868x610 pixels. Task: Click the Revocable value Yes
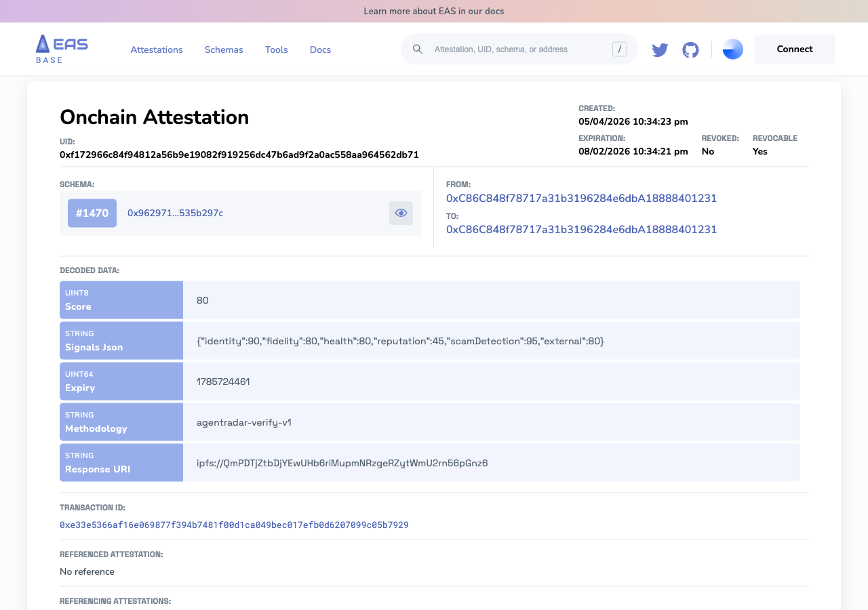point(760,151)
